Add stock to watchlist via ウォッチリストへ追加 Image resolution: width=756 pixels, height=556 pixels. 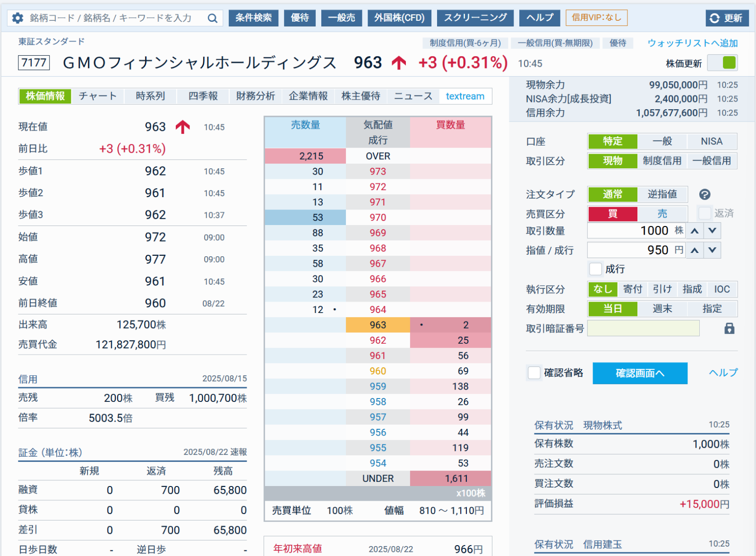tap(692, 43)
